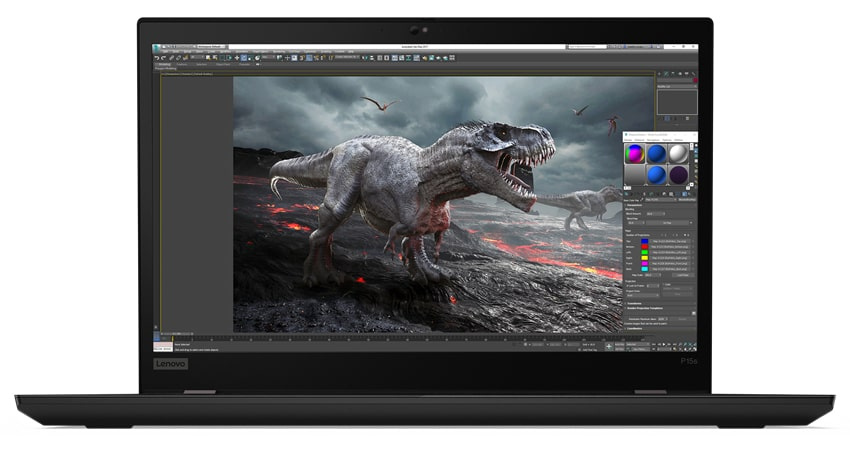Select the multicolor sphere material slot
The image size is (850, 450).
click(x=635, y=153)
